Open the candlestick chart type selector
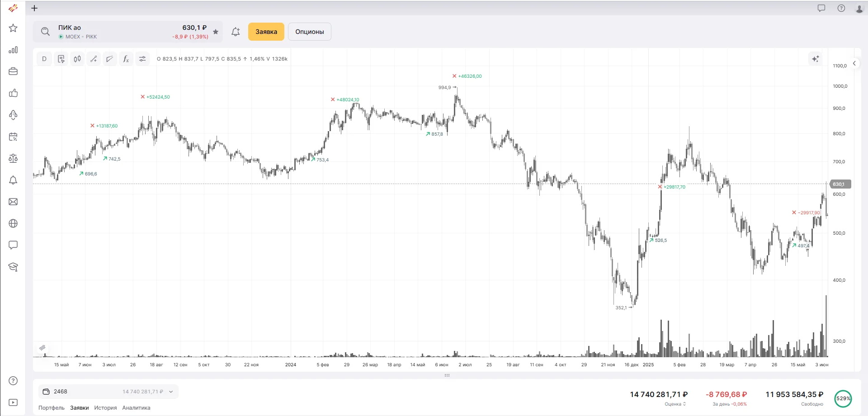Screen dimensions: 868x416 coord(77,59)
